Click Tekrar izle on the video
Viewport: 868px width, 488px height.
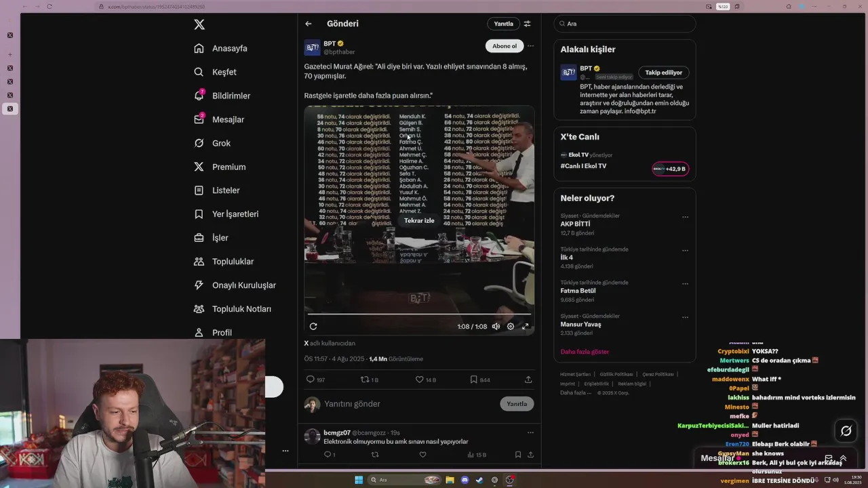click(419, 220)
